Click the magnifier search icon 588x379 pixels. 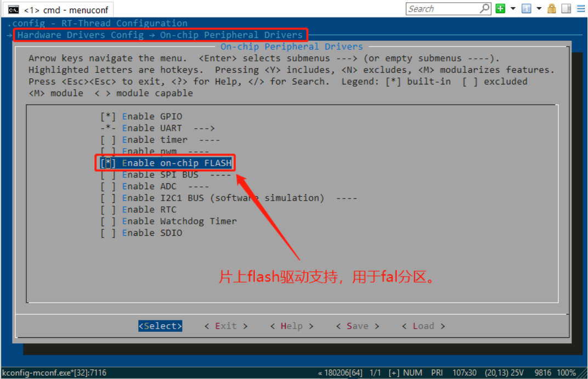[484, 8]
